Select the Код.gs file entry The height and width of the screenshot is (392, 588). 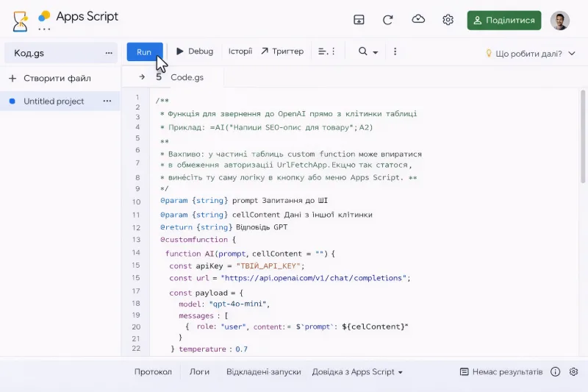pos(61,53)
